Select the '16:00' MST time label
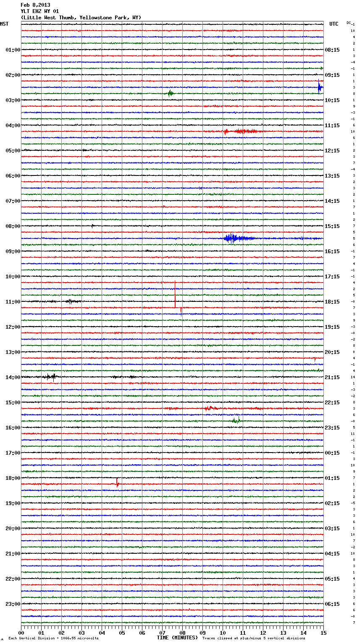The image size is (357, 644). tap(13, 428)
